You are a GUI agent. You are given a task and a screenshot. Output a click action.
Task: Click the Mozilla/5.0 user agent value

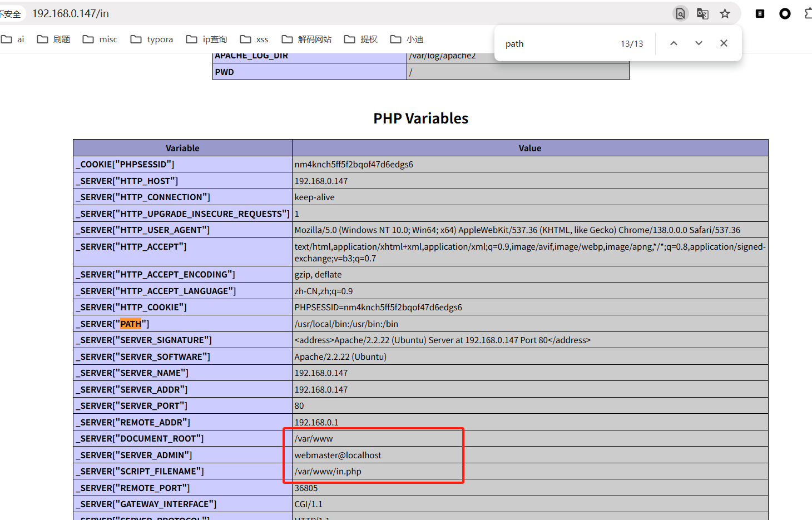(x=517, y=230)
